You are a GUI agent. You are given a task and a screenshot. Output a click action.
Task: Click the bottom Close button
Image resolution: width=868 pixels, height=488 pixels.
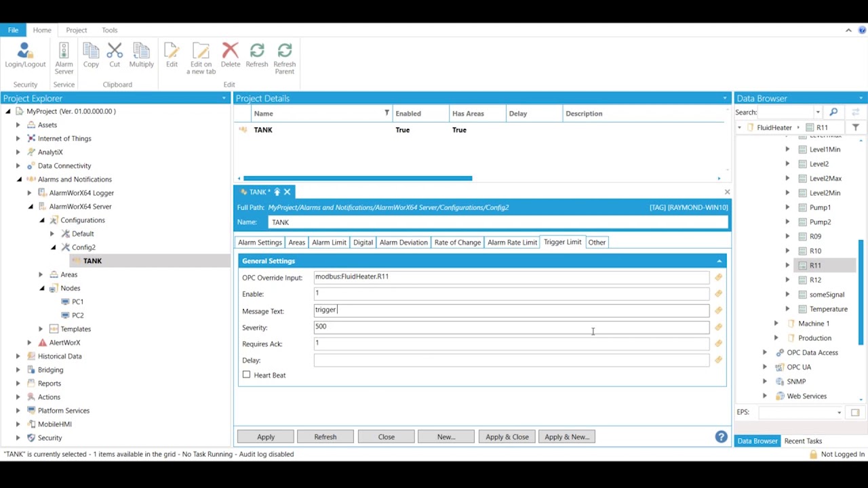click(x=387, y=436)
